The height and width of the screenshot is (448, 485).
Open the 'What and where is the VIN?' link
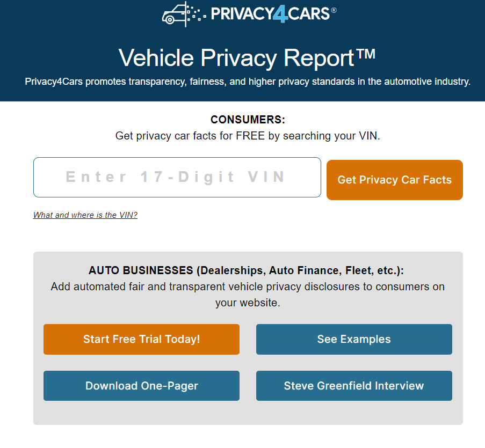(x=85, y=215)
